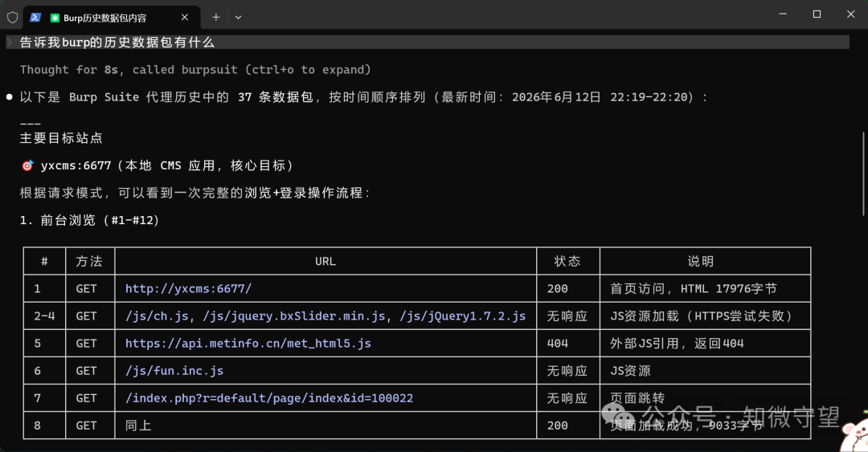The image size is (868, 452).
Task: Maximize the terminal window
Action: point(817,14)
